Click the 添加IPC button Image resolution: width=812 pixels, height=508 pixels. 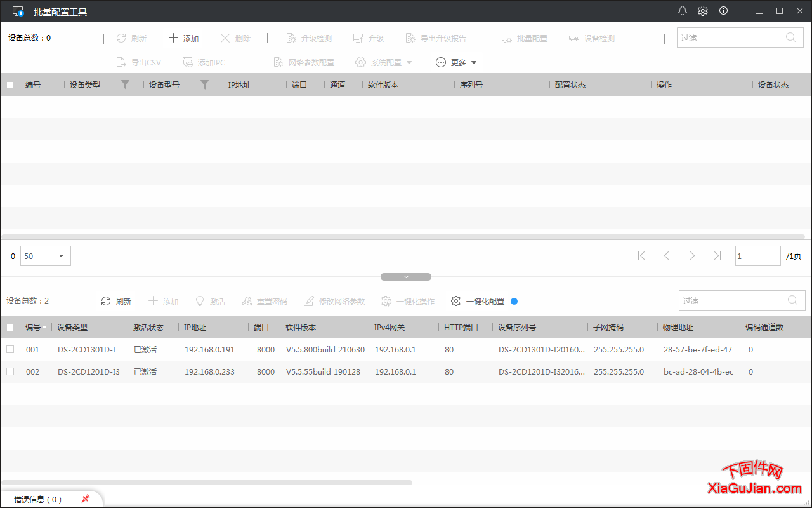pyautogui.click(x=204, y=62)
